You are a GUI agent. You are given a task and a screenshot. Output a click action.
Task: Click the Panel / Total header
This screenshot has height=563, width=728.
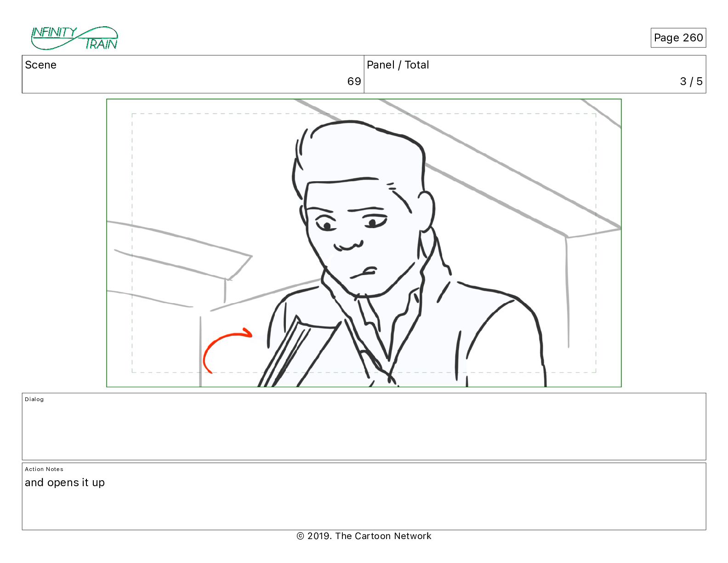coord(398,65)
